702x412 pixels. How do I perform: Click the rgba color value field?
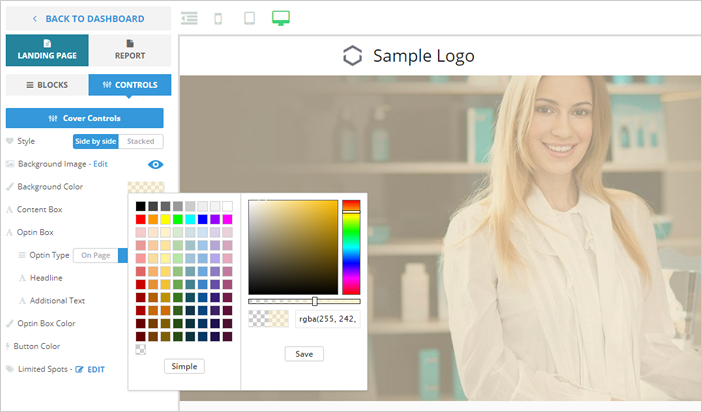(327, 319)
